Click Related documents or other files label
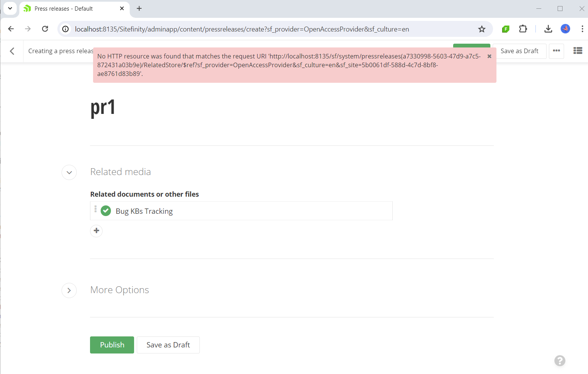This screenshot has width=588, height=374. (x=144, y=194)
